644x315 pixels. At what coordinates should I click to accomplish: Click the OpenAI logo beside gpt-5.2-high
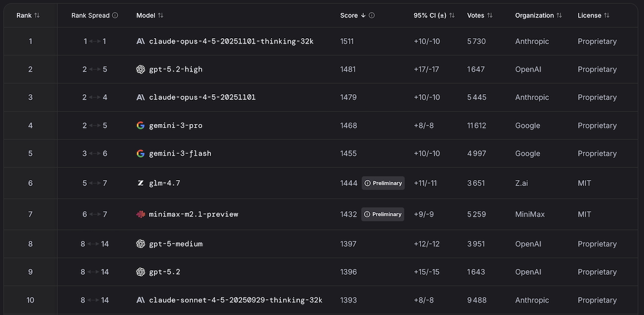click(x=141, y=69)
